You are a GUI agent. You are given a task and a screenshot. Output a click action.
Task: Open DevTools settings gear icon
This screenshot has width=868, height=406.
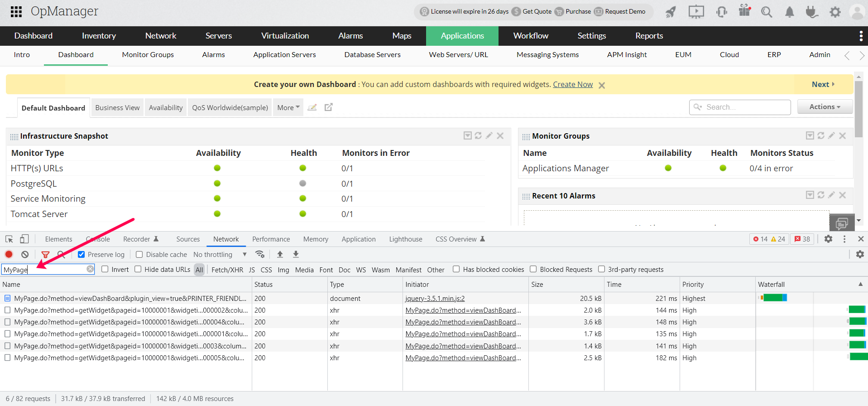[828, 239]
